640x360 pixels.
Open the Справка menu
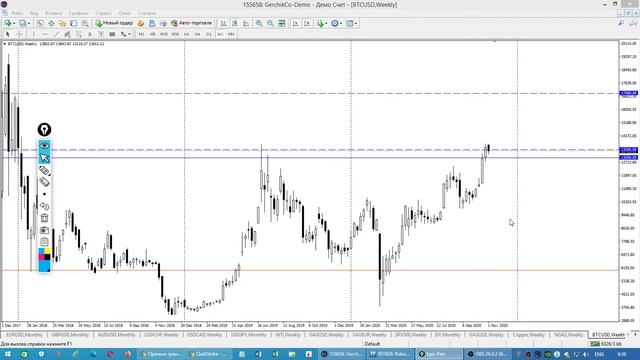click(147, 13)
